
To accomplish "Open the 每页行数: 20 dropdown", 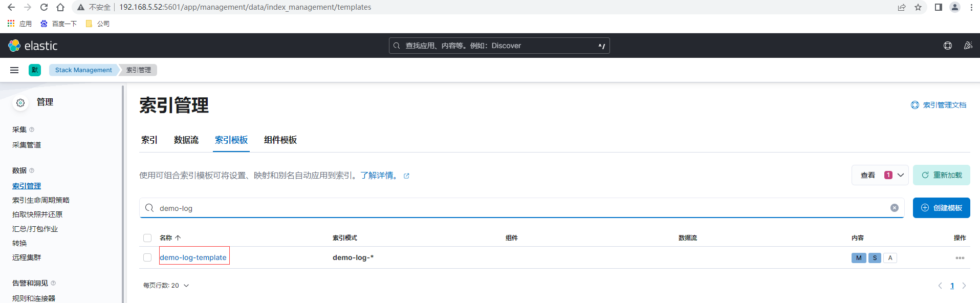I will click(166, 286).
